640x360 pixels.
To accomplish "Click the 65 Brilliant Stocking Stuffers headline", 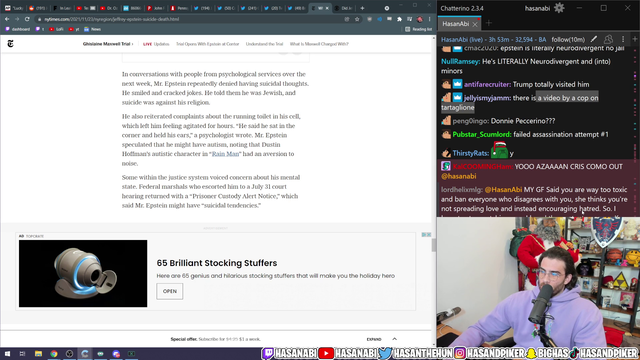I will [x=217, y=263].
